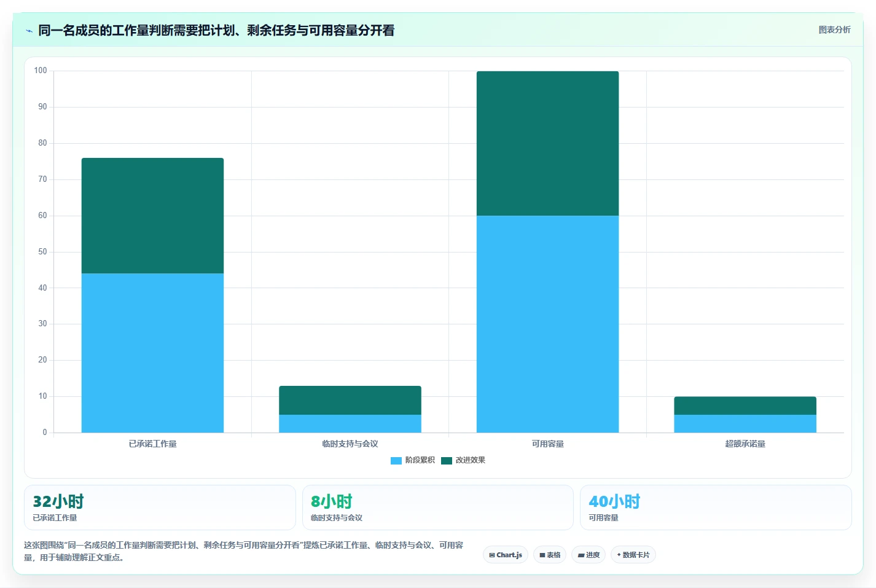The height and width of the screenshot is (588, 876).
Task: Click the 临时支持与会议 x-axis label
Action: pos(350,444)
